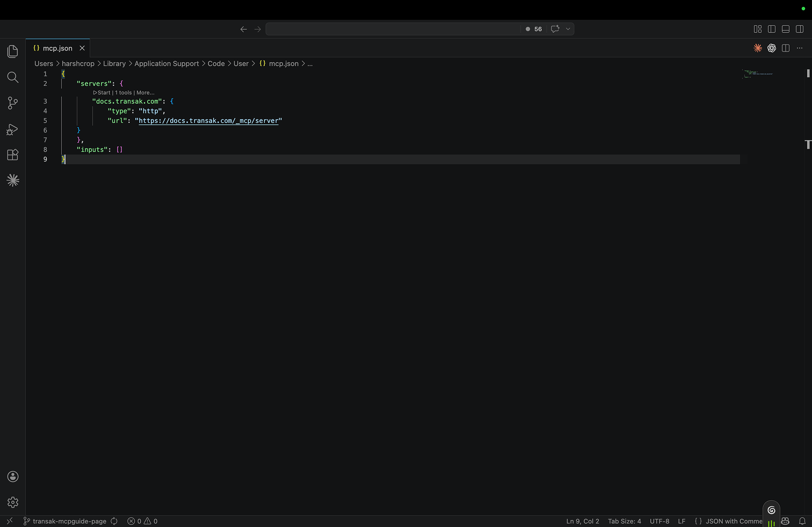Open the Claude extension in the activity bar

click(12, 180)
